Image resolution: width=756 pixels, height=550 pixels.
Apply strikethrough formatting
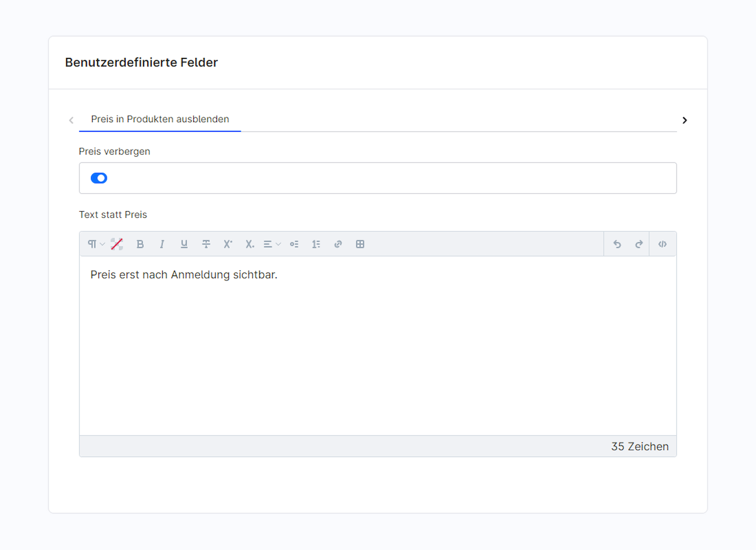tap(206, 244)
